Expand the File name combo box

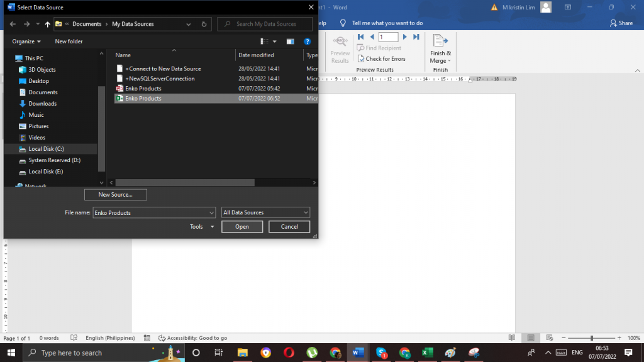(x=212, y=212)
